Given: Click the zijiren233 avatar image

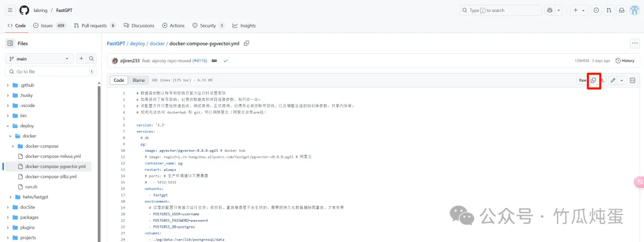Looking at the screenshot, I should [114, 60].
